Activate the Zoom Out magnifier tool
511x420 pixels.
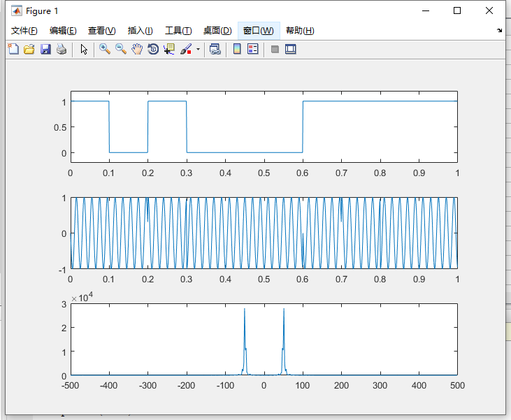point(121,49)
